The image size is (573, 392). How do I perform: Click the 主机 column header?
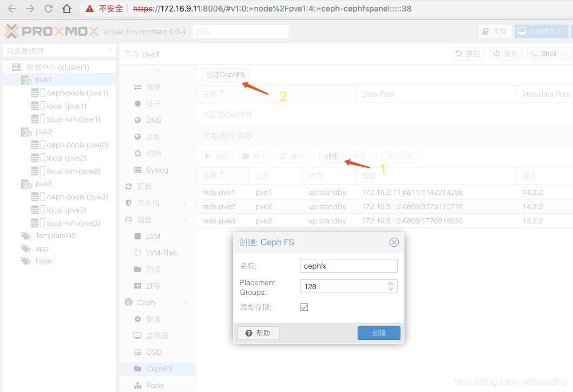point(276,176)
